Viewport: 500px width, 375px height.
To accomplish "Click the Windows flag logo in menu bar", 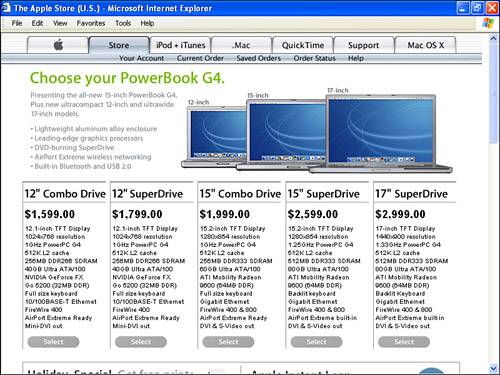I will pos(488,23).
